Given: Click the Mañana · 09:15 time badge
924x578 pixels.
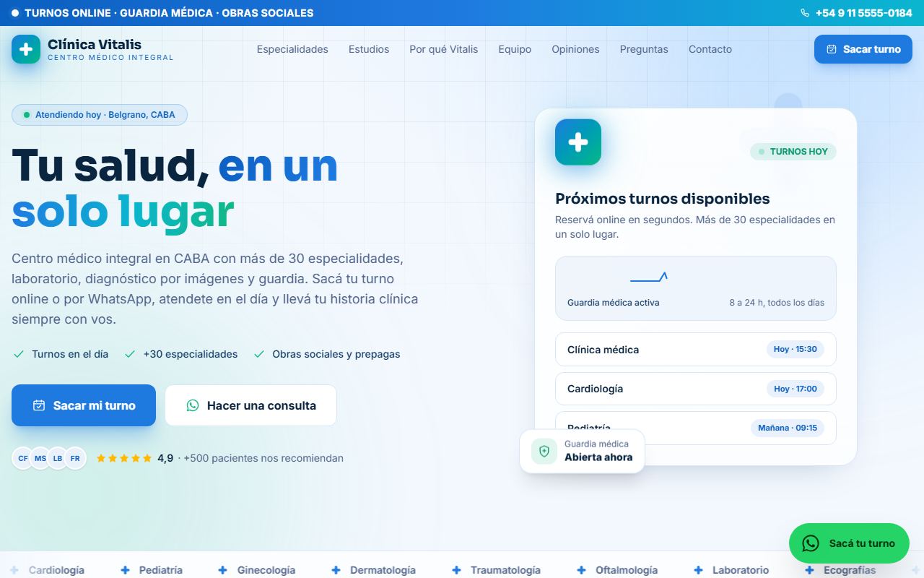Looking at the screenshot, I should click(788, 428).
